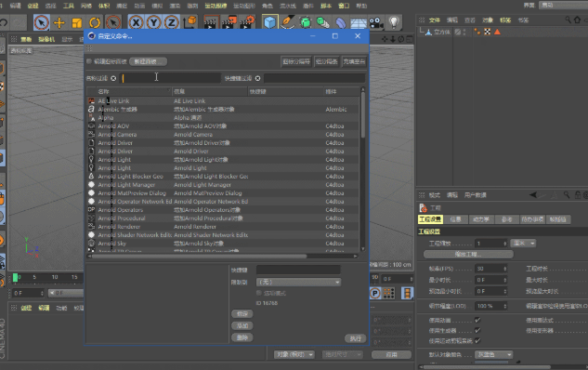Select the Rotate tool circular arrow icon
Image resolution: width=588 pixels, height=370 pixels.
coord(95,23)
